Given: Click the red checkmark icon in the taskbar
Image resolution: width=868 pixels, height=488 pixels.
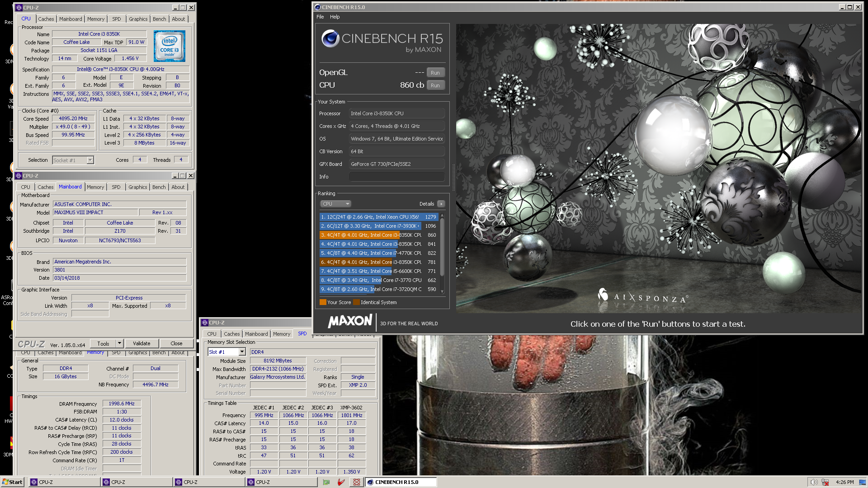Looking at the screenshot, I should [x=341, y=482].
